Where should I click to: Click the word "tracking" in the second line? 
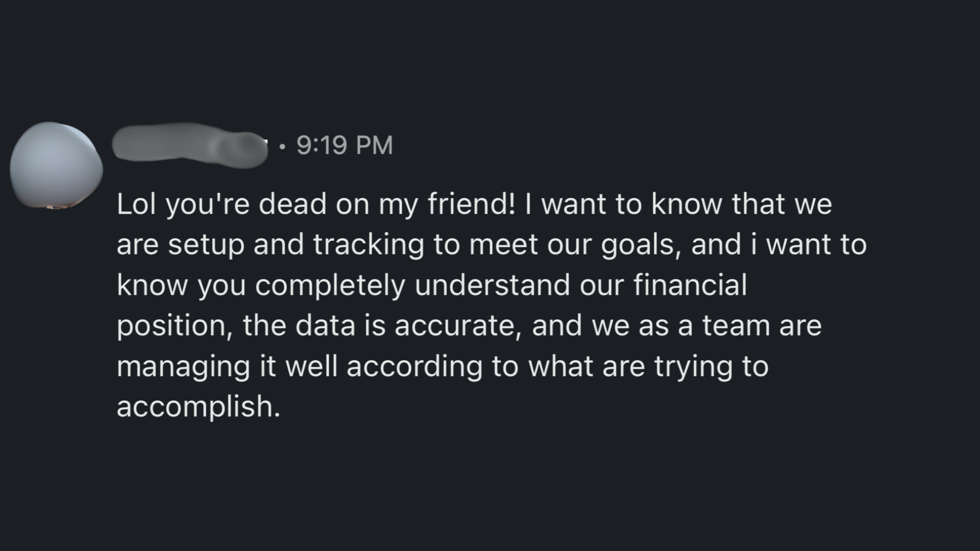pyautogui.click(x=368, y=244)
